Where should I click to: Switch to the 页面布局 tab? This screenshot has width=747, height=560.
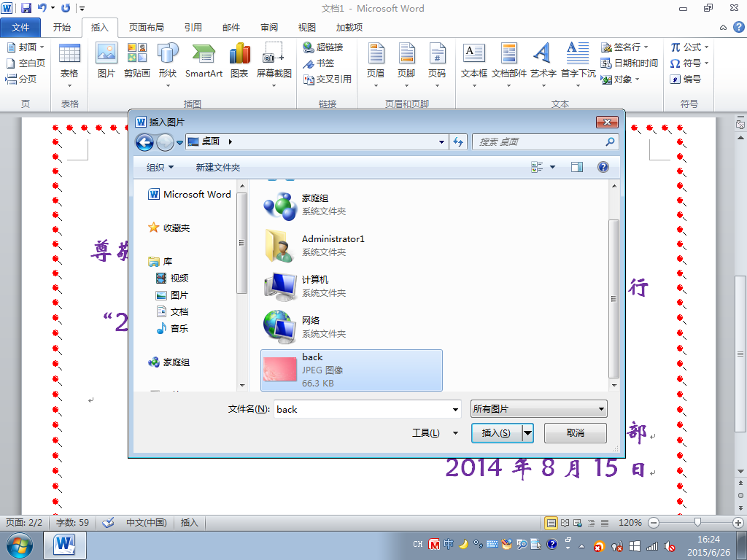[146, 27]
